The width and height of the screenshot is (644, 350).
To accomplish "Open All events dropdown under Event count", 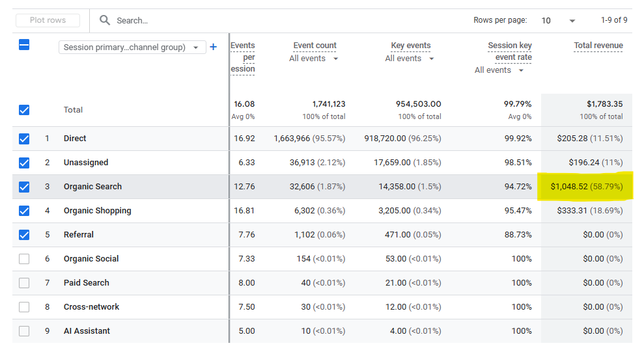I will pyautogui.click(x=314, y=59).
